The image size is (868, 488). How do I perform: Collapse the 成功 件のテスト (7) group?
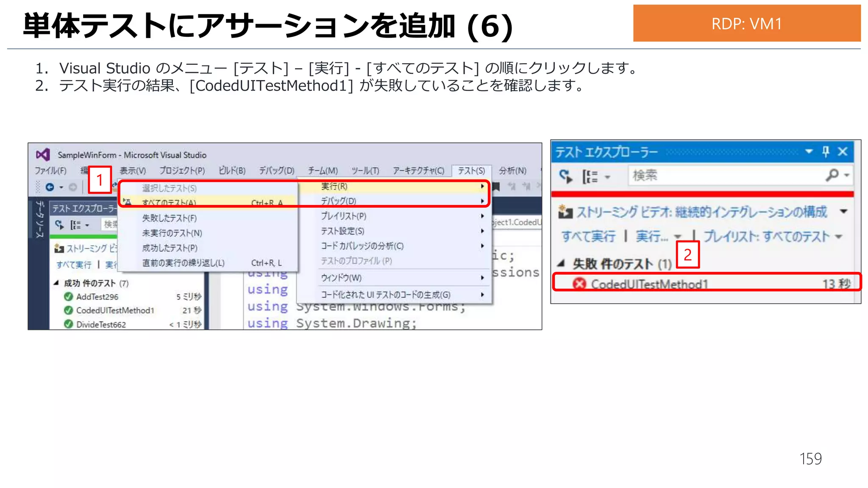56,283
